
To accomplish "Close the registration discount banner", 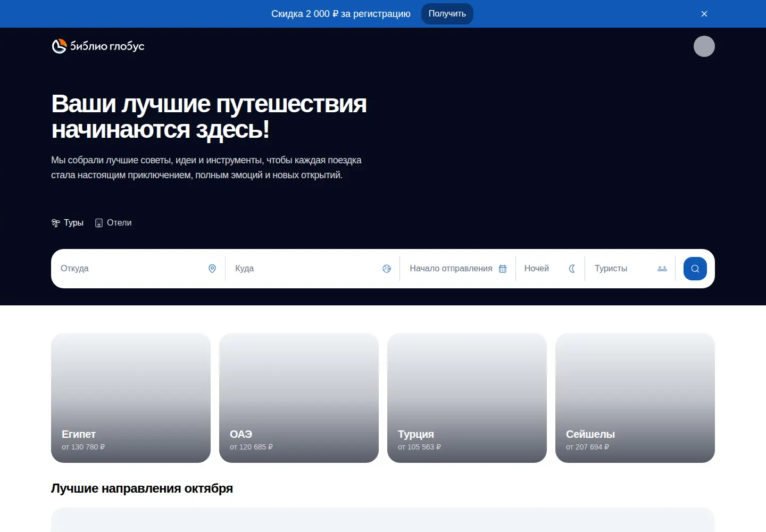I will point(704,14).
